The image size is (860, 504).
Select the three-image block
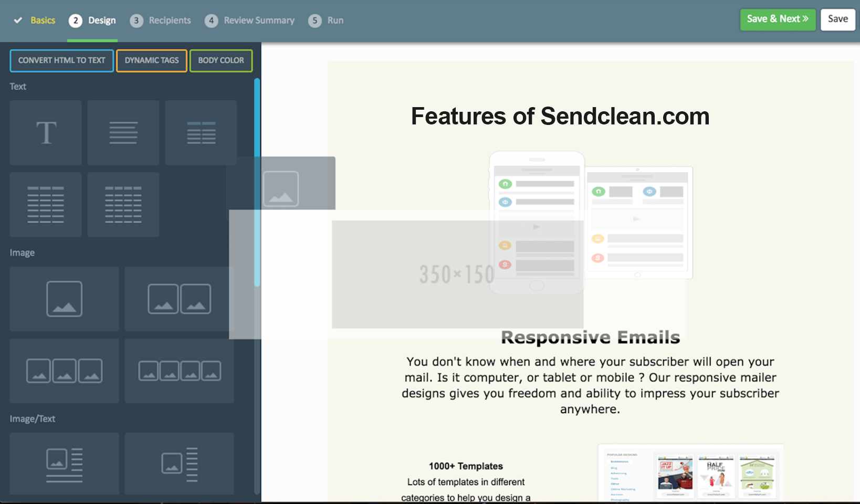(x=64, y=371)
